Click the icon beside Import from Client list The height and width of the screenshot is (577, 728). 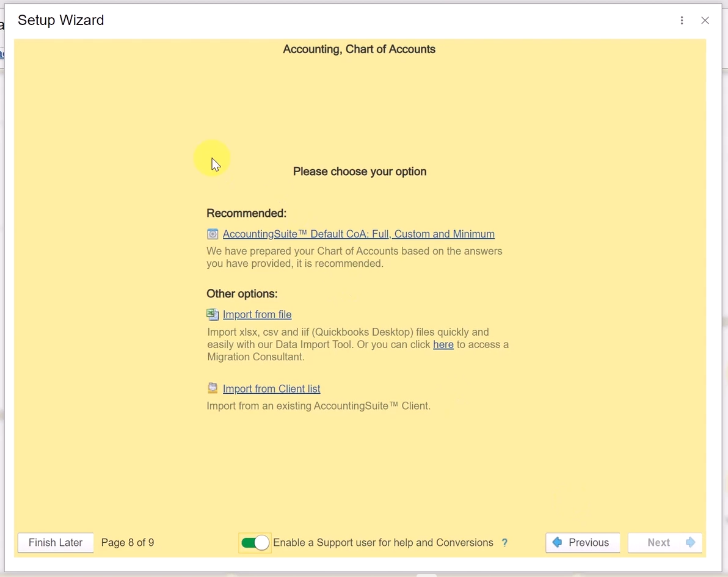click(213, 388)
